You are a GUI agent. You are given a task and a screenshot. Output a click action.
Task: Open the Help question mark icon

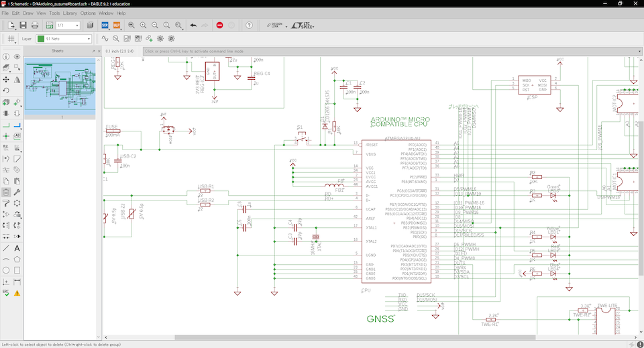(x=250, y=25)
